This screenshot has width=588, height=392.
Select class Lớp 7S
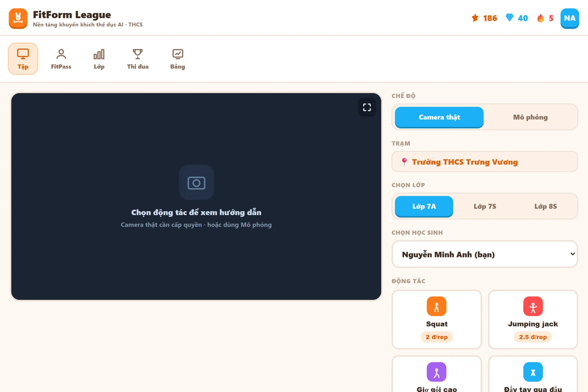point(485,206)
